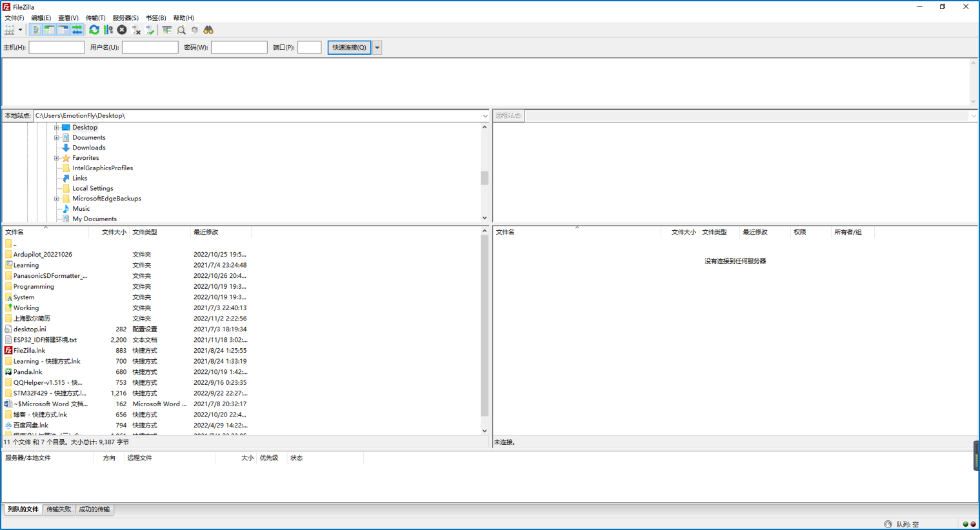
Task: Reconnect to the last used server
Action: [x=150, y=30]
